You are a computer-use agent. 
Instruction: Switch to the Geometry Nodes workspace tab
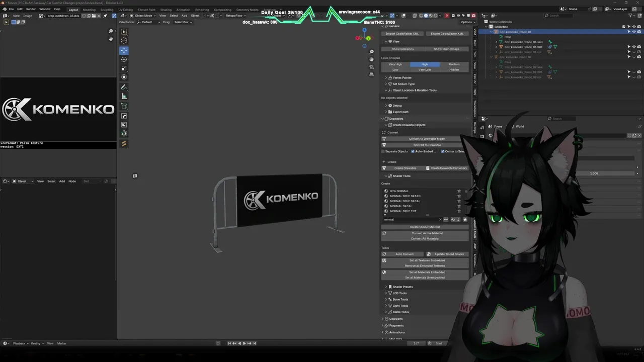pos(247,10)
